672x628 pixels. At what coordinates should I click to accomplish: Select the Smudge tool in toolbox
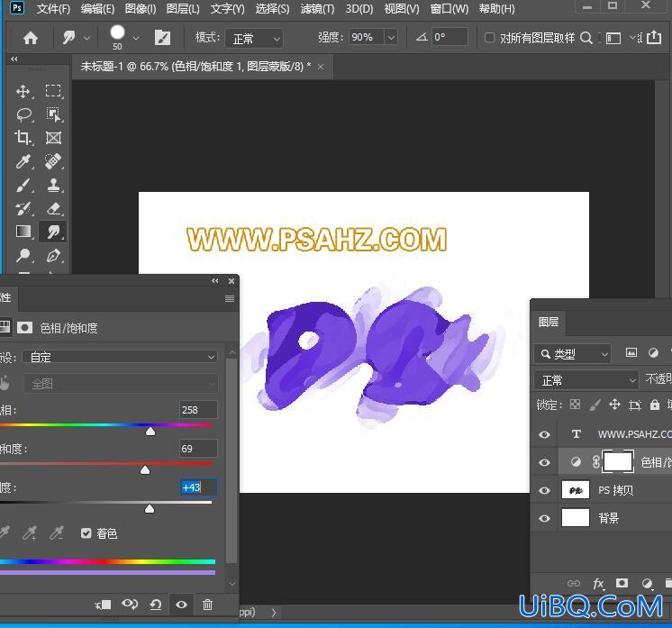click(53, 232)
